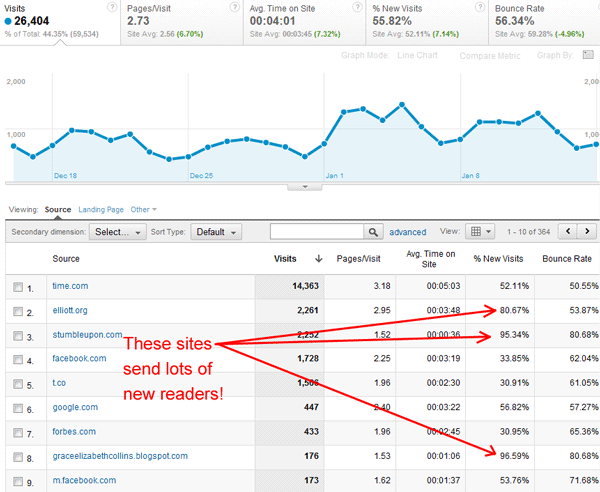Go to next page of results

click(587, 232)
